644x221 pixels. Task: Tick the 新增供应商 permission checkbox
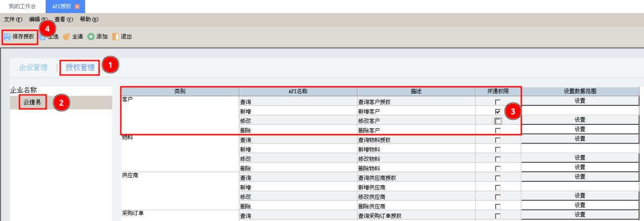coord(498,187)
